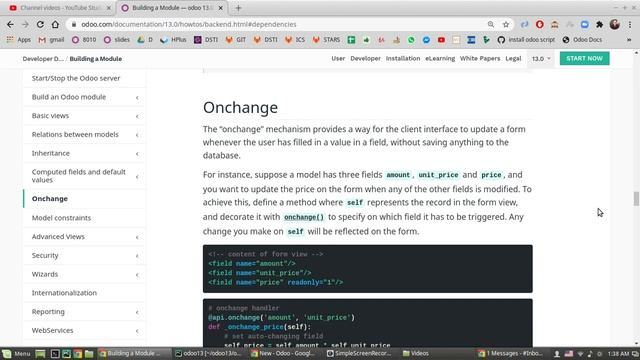Click the zoom magnifier icon in address bar

click(491, 24)
